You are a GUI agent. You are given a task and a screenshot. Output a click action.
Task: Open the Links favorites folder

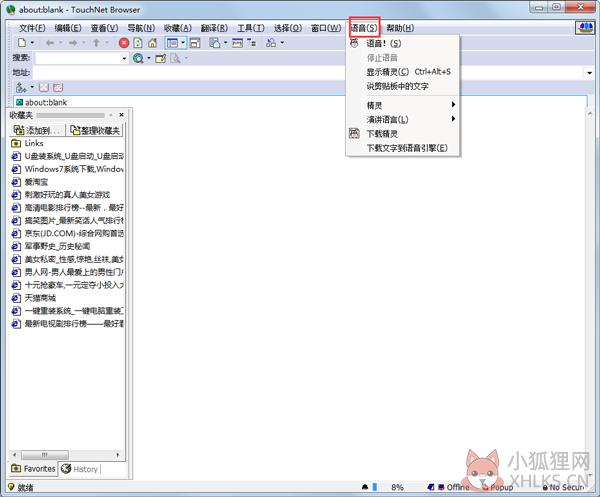28,143
